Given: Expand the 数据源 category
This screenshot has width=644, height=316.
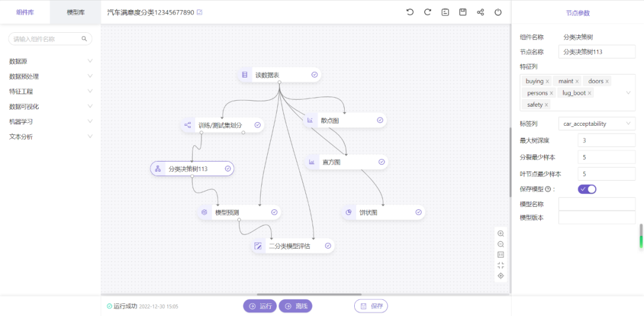Looking at the screenshot, I should pos(51,61).
